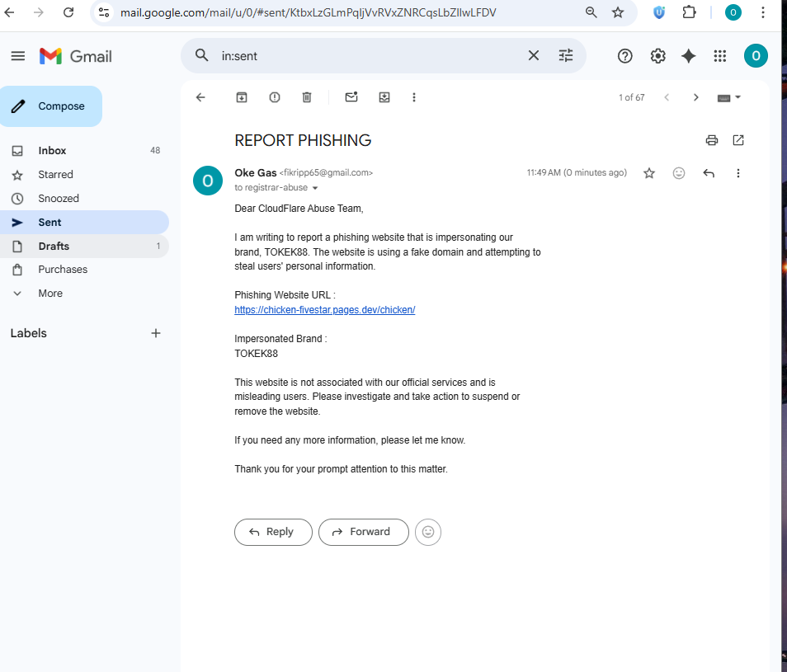Open the chicken-fivestar.pages.dev phishing link
The image size is (787, 672).
tap(325, 310)
